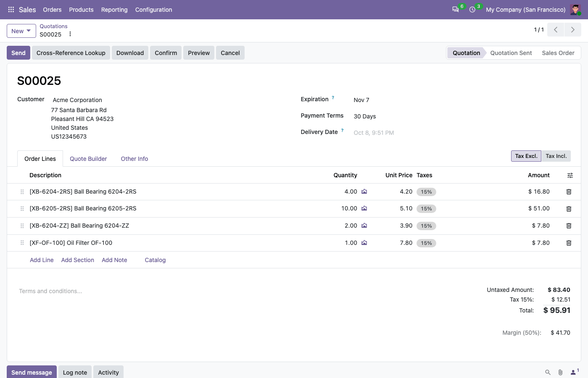
Task: Open the Orders menu
Action: (52, 10)
